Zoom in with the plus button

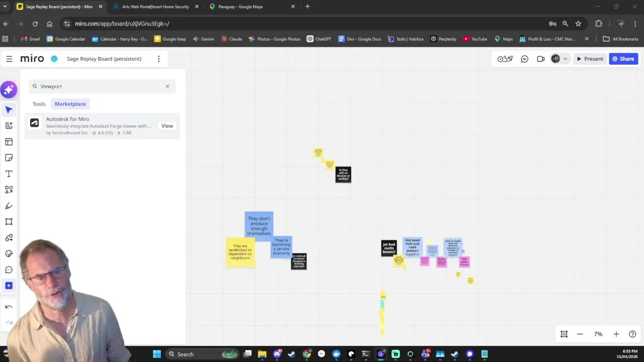click(x=616, y=334)
